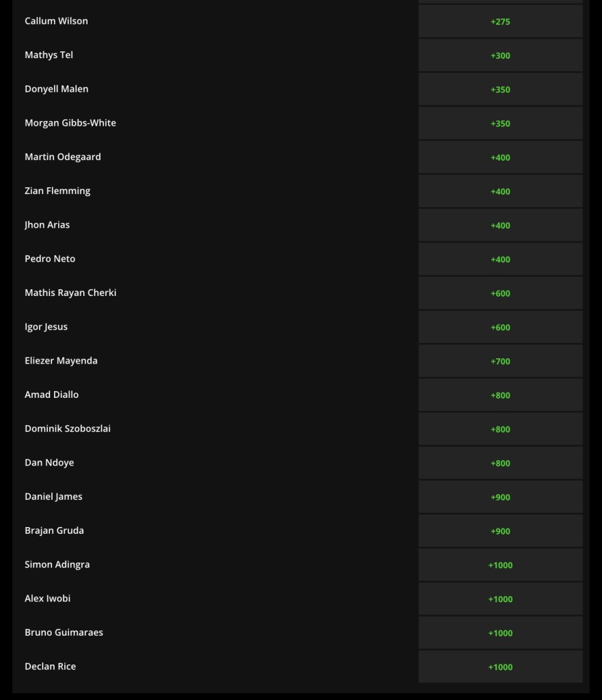
Task: Click Brajan Gruda's +900 odds button
Action: coord(500,531)
